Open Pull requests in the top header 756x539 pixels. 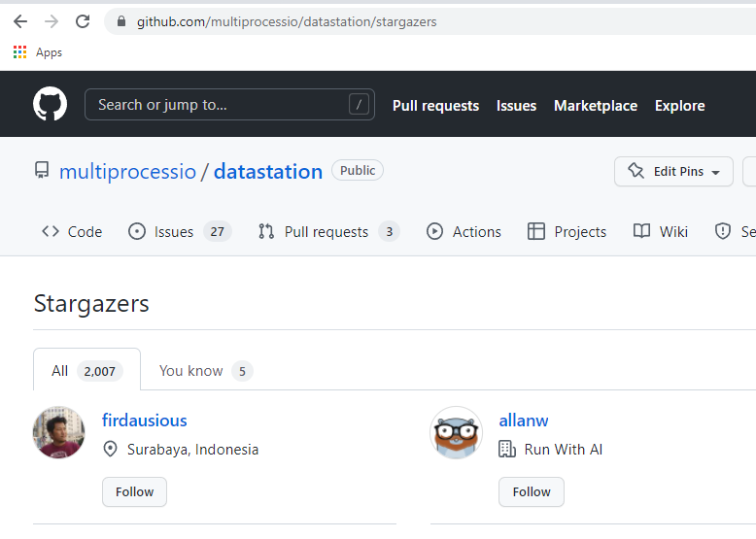coord(436,106)
